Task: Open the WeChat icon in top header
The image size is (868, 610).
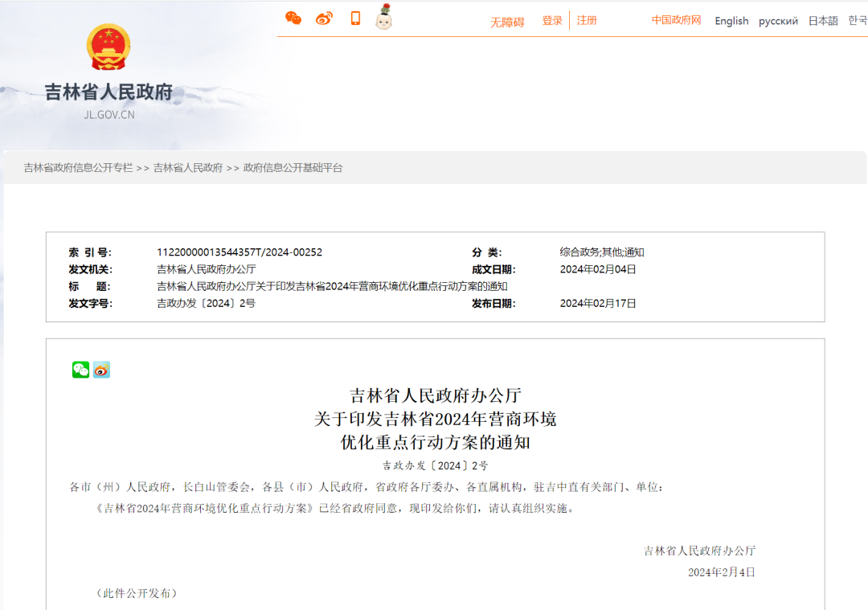Action: pos(293,18)
